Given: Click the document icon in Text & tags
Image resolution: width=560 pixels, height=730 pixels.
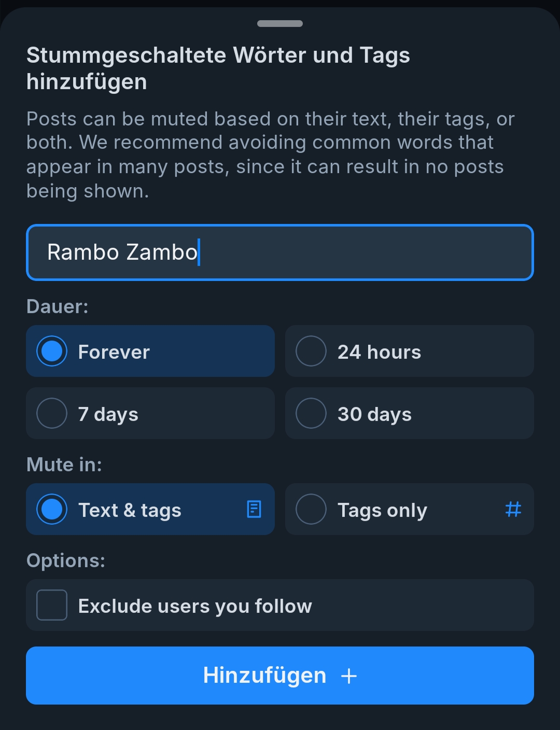Looking at the screenshot, I should click(254, 509).
